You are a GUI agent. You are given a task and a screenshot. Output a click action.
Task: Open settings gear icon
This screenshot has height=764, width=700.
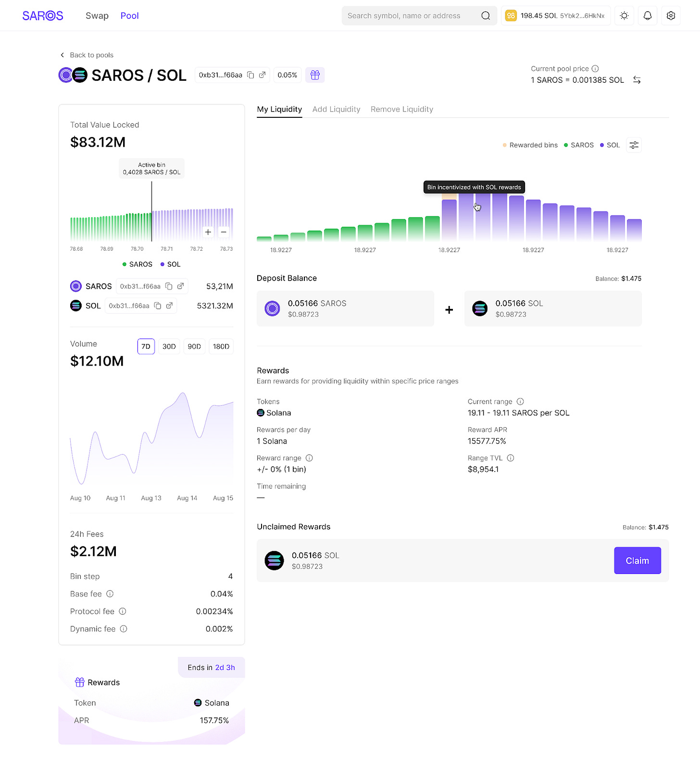click(x=671, y=16)
